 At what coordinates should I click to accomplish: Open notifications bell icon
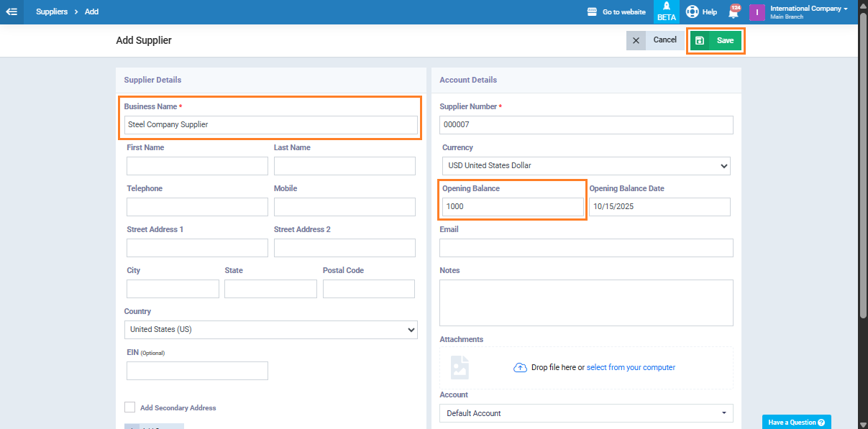click(734, 12)
